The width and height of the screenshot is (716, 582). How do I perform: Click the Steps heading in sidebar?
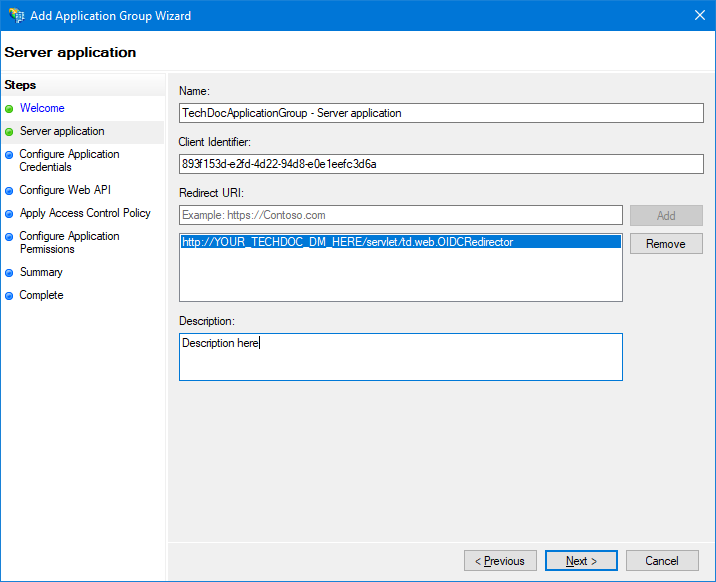point(20,85)
